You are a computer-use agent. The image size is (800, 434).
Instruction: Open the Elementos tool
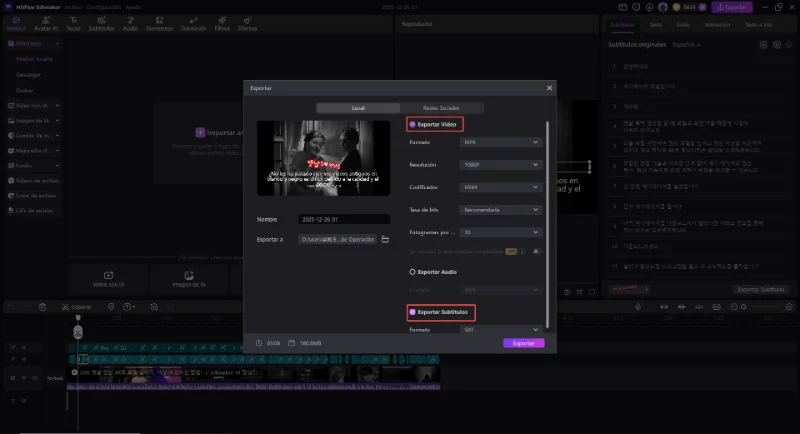coord(159,24)
